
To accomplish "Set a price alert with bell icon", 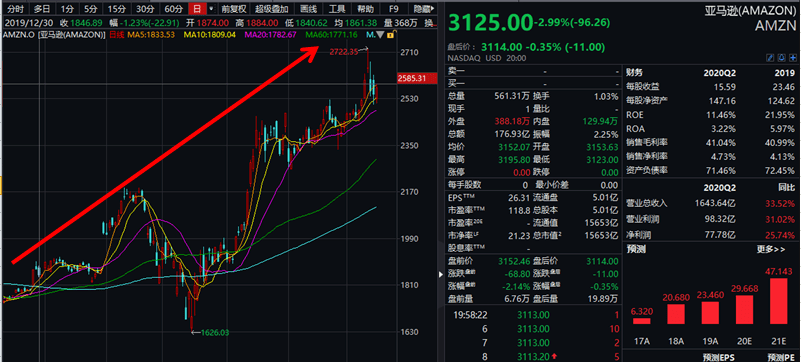I will pyautogui.click(x=782, y=58).
